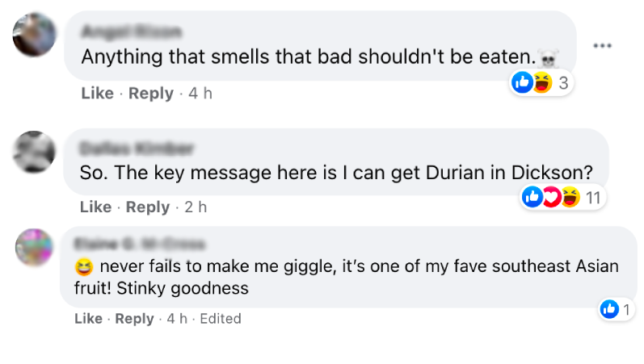Click the "4 h" timestamp on the third comment

[177, 319]
